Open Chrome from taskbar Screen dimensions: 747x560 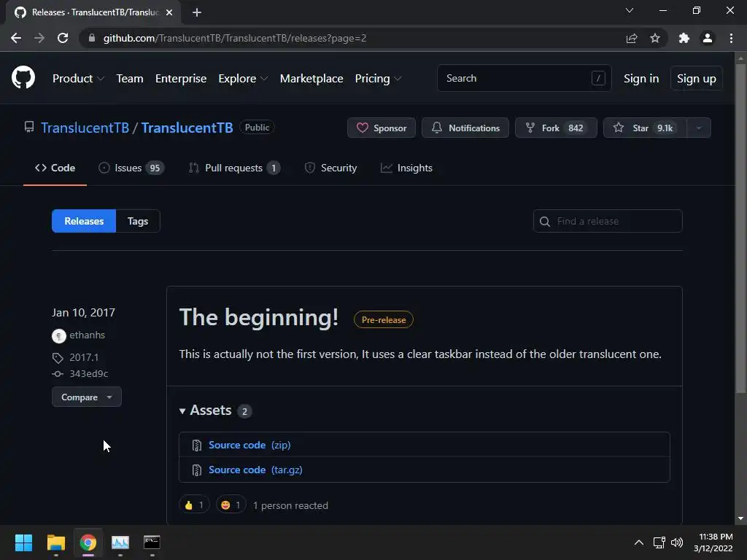click(x=88, y=542)
